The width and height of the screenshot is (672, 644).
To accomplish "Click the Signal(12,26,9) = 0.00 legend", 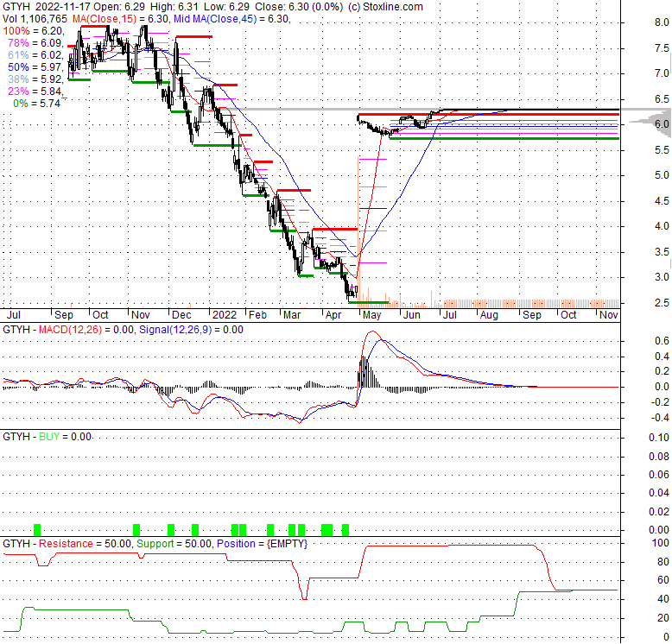I will tap(191, 330).
